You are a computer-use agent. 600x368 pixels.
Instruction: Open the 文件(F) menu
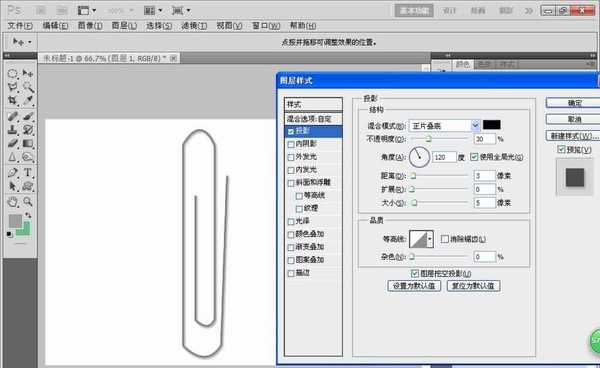pyautogui.click(x=20, y=26)
